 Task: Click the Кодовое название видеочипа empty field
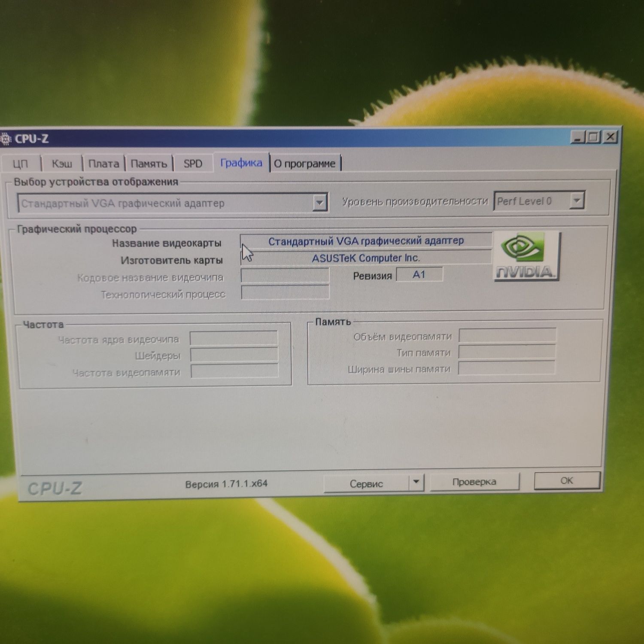point(285,276)
